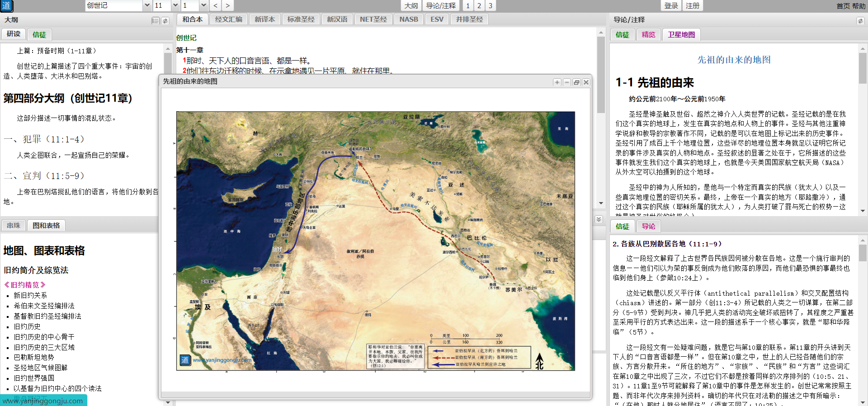The width and height of the screenshot is (868, 406).
Task: Go to previous verse with < button
Action: click(x=216, y=6)
